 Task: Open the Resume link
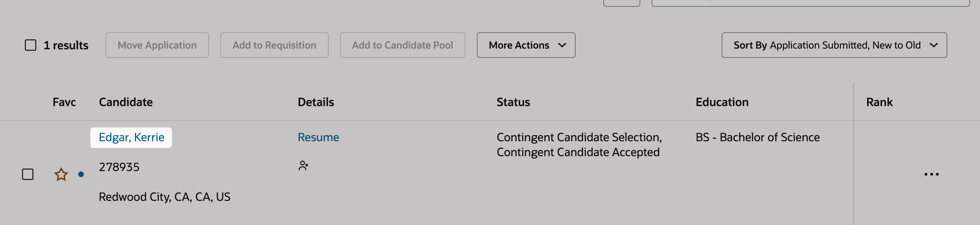318,137
